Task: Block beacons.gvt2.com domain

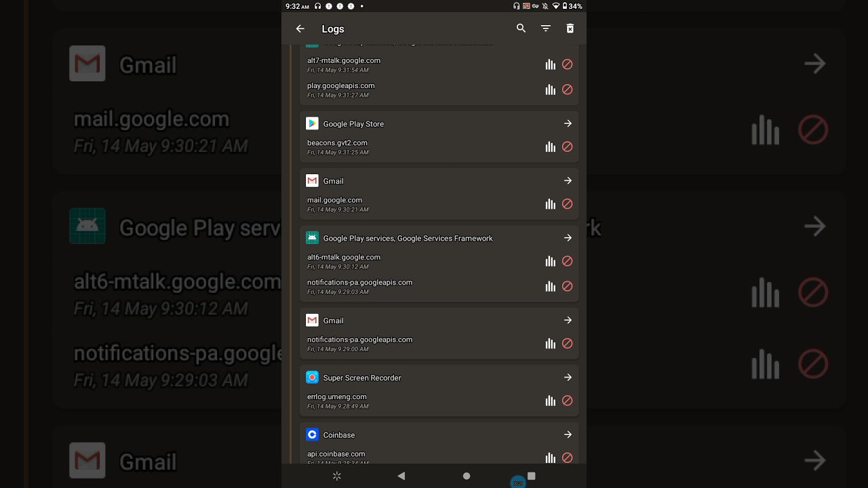Action: click(x=568, y=147)
